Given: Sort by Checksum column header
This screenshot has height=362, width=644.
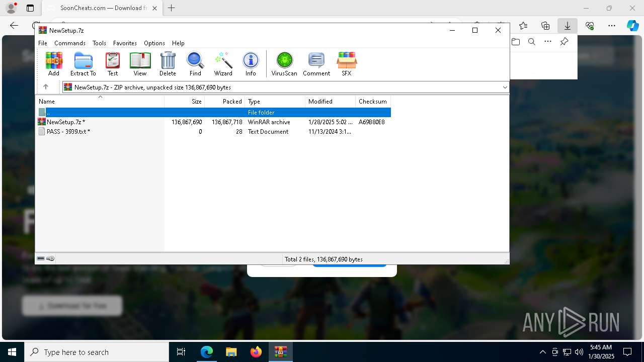Looking at the screenshot, I should pos(373,102).
